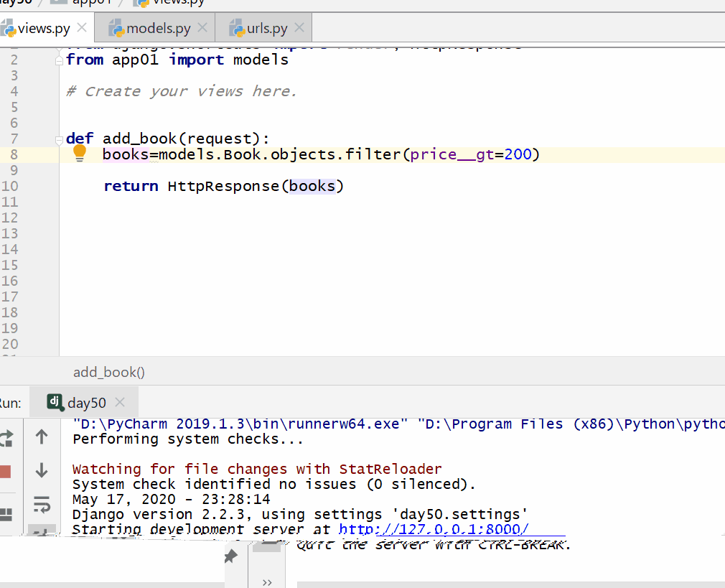The width and height of the screenshot is (725, 588).
Task: Toggle soft-wrap in the Run console
Action: 42,505
